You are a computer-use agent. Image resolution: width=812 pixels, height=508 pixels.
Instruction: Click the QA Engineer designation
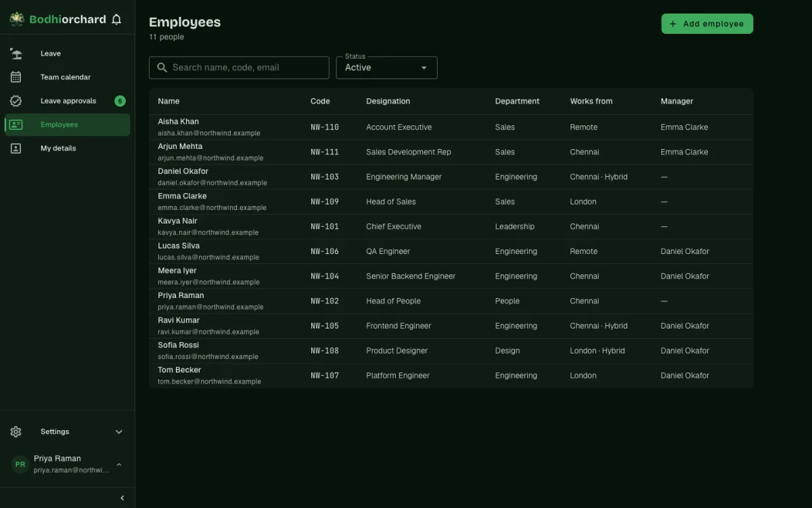coord(388,251)
